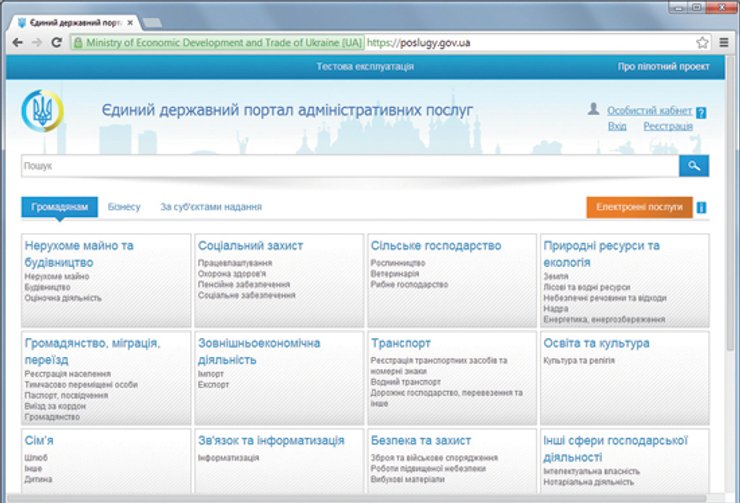
Task: Click the help question mark icon
Action: pyautogui.click(x=701, y=113)
